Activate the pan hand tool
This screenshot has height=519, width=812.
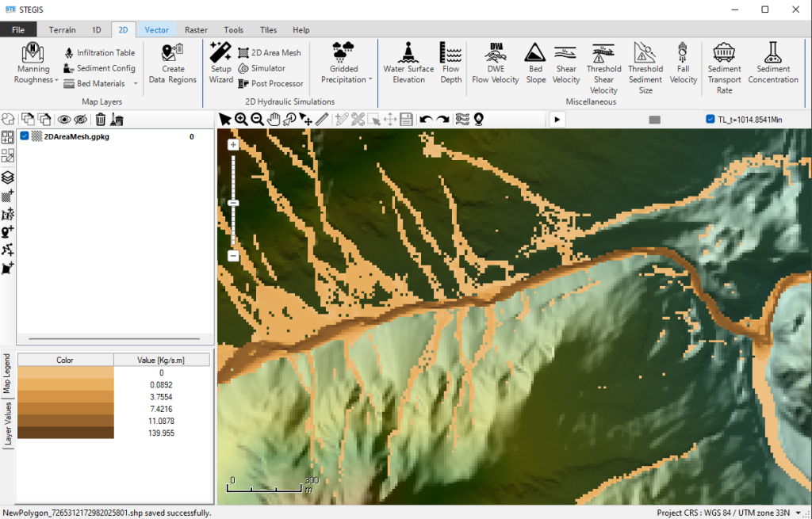(274, 120)
